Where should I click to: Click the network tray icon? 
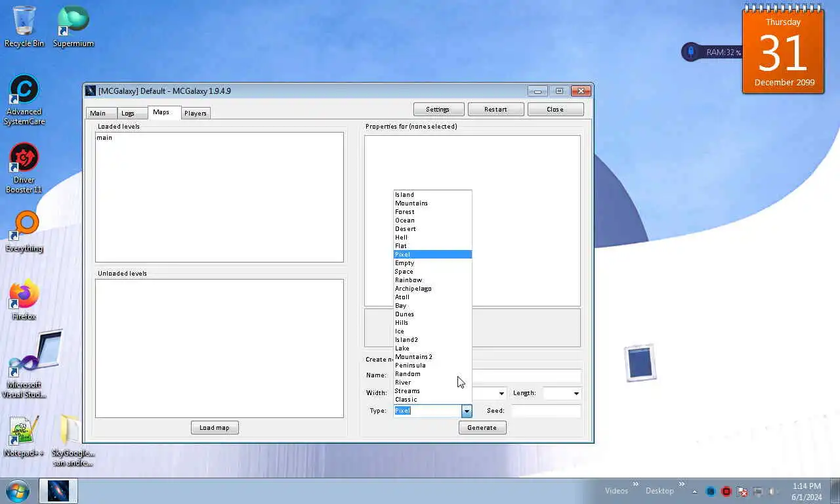tap(758, 492)
